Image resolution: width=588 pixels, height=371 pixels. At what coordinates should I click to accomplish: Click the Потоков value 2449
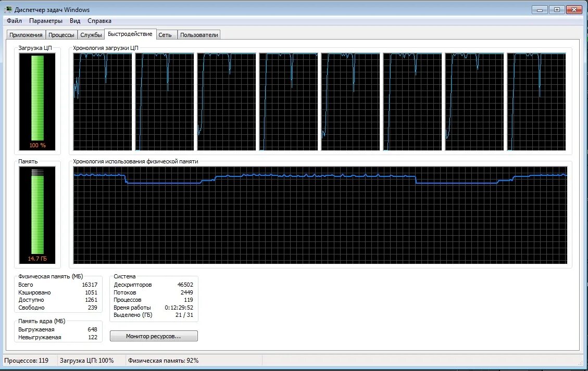(x=187, y=292)
